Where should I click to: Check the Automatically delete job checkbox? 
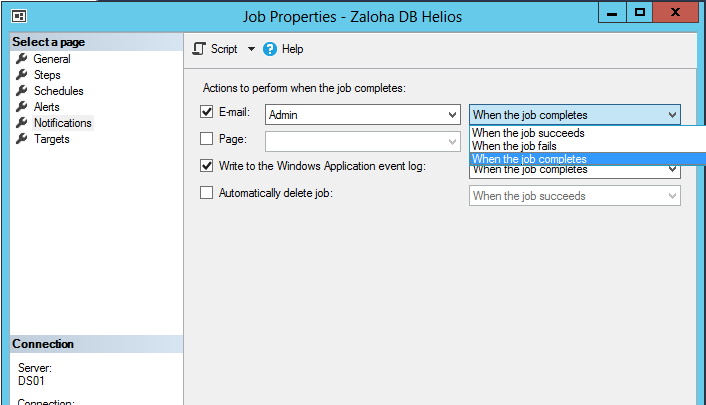[x=206, y=192]
